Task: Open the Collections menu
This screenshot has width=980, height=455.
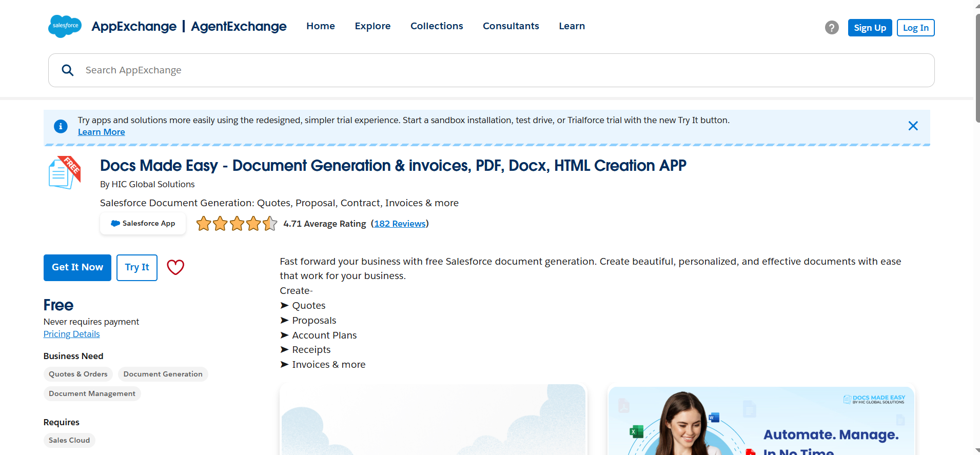Action: click(x=437, y=26)
